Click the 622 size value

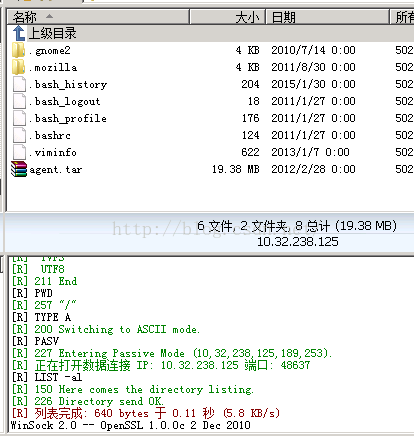[250, 152]
